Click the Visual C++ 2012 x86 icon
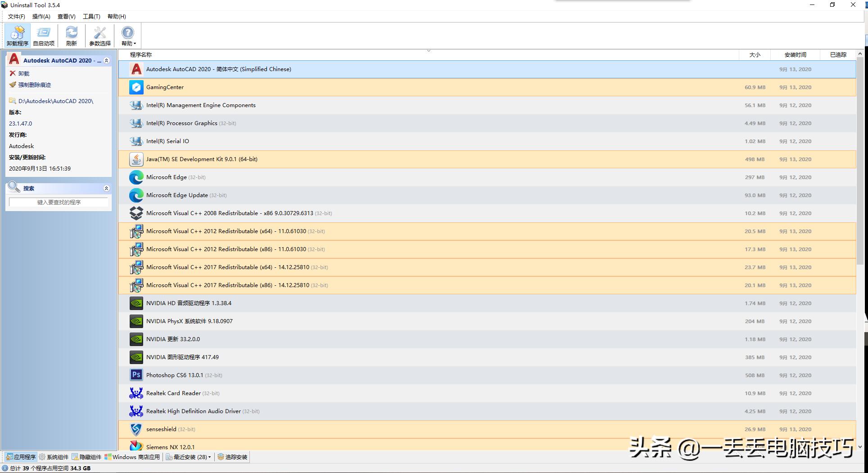 click(136, 249)
